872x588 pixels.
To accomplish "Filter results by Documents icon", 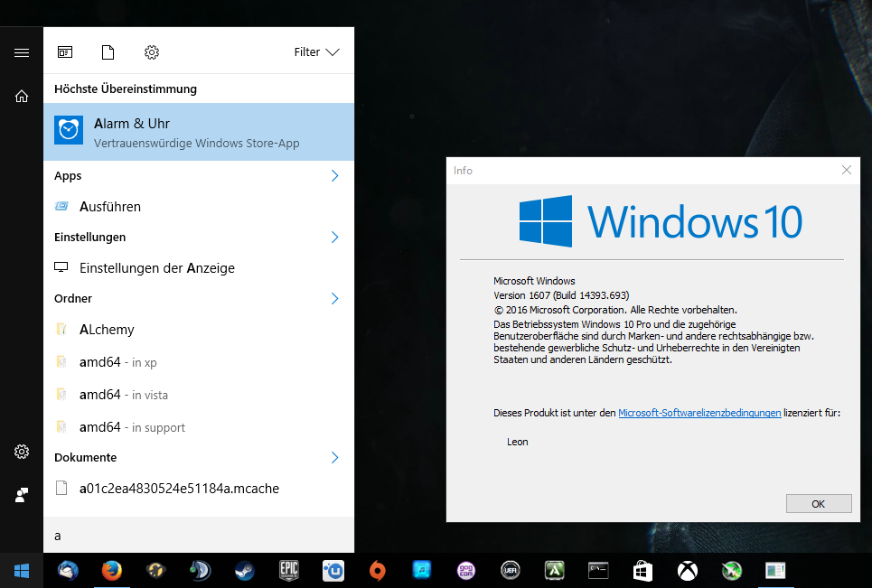I will [x=108, y=52].
